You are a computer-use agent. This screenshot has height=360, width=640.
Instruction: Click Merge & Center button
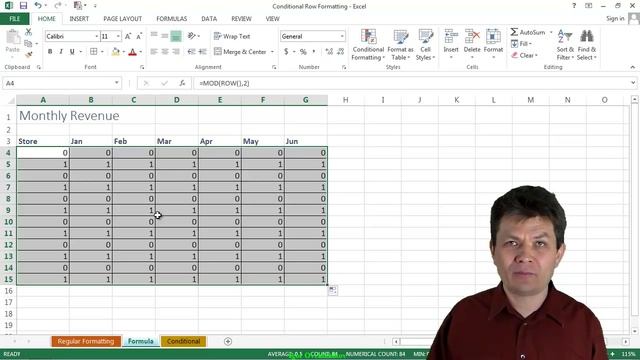[240, 52]
